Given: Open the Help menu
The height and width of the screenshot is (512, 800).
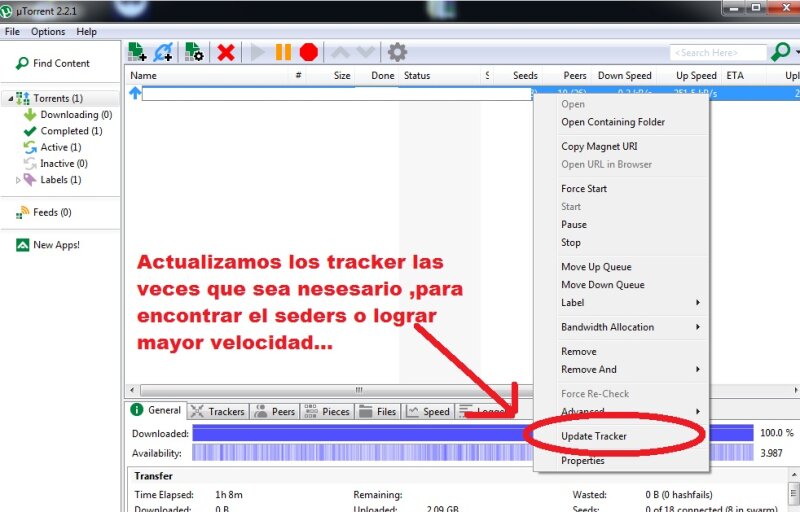Looking at the screenshot, I should pyautogui.click(x=87, y=32).
